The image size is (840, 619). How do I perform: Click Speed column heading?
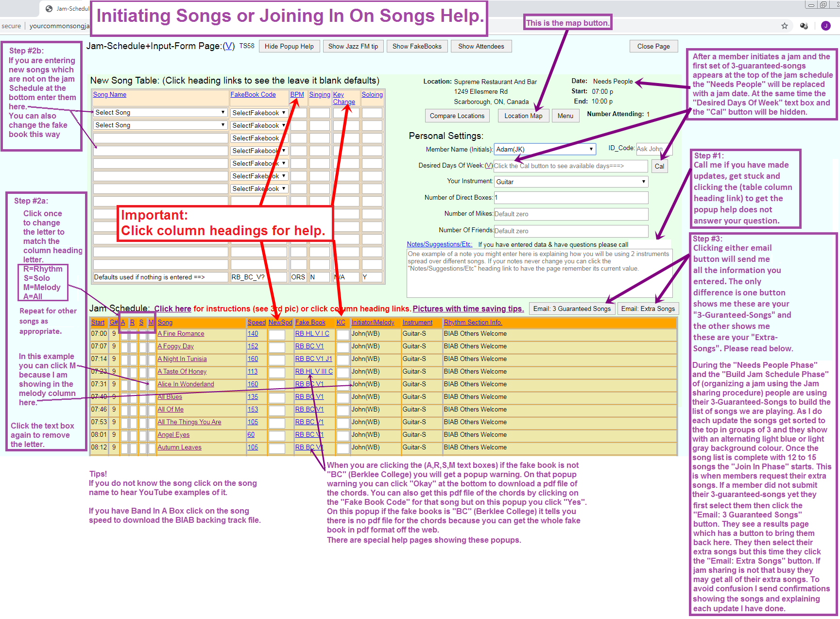[257, 323]
